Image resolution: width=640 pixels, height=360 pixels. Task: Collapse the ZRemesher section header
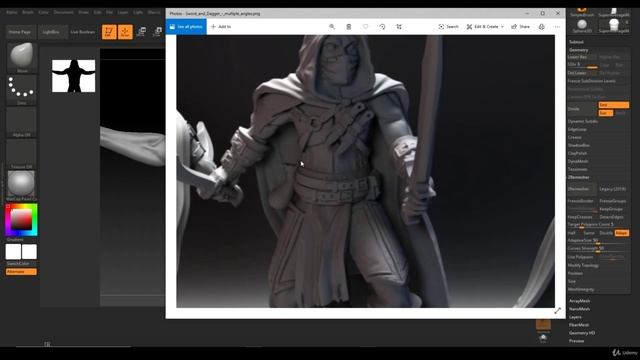pos(579,177)
